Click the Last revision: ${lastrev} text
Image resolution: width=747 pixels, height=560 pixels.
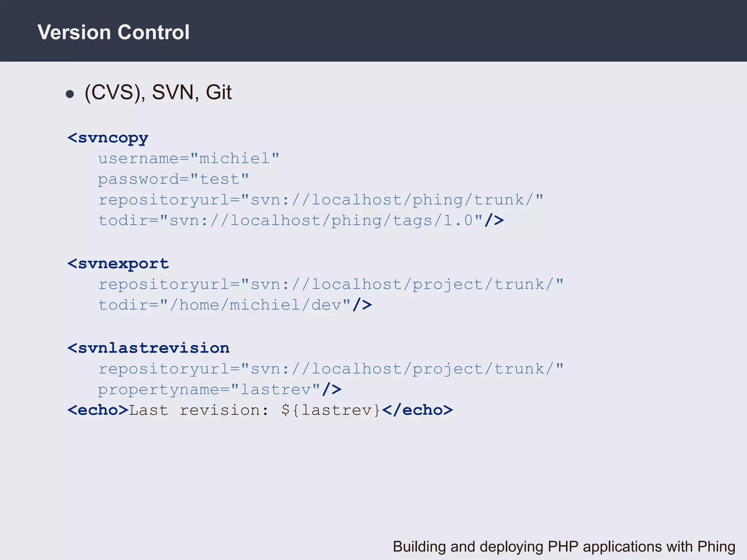coord(255,410)
